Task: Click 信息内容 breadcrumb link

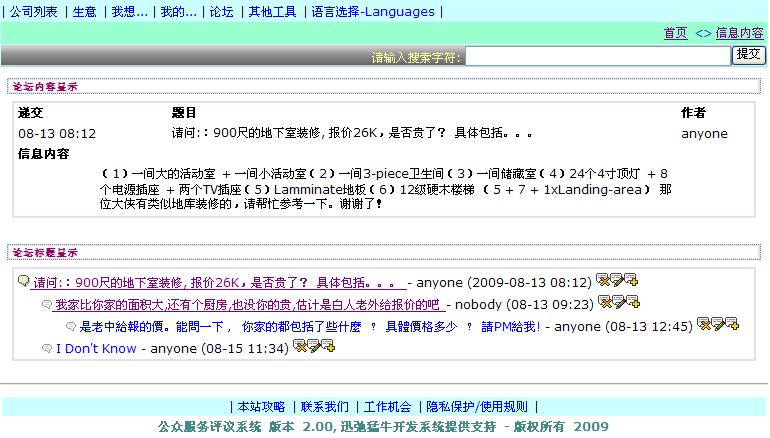Action: (x=740, y=33)
